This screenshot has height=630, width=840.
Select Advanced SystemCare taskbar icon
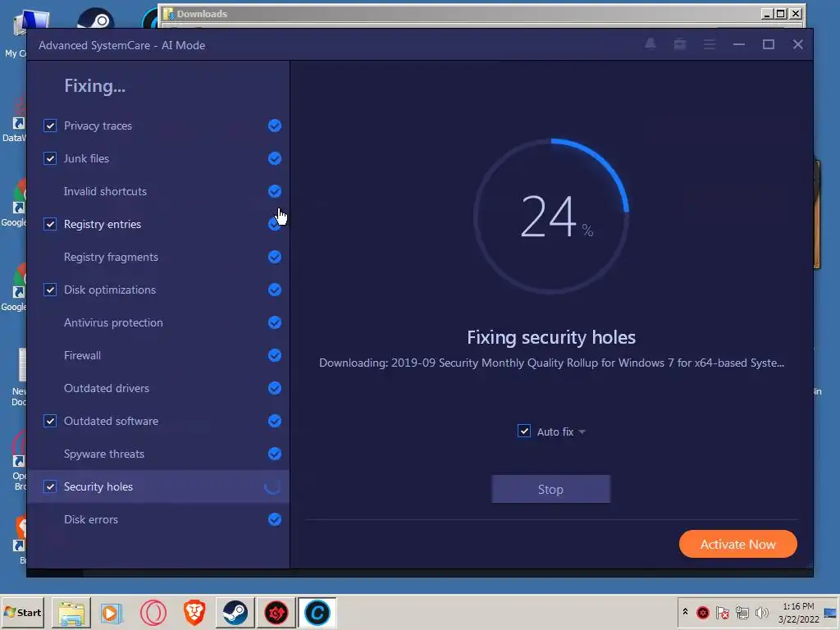pyautogui.click(x=317, y=612)
